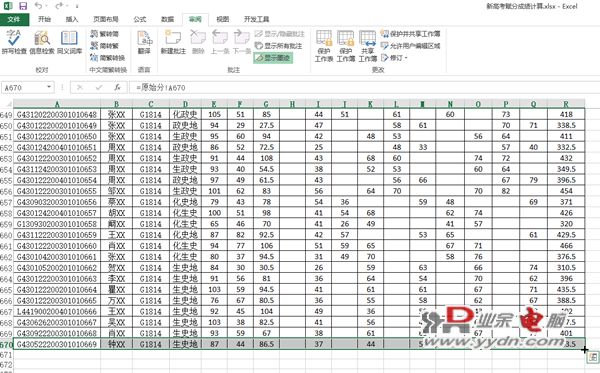
Task: Open the undo history dropdown arrow
Action: coord(47,6)
